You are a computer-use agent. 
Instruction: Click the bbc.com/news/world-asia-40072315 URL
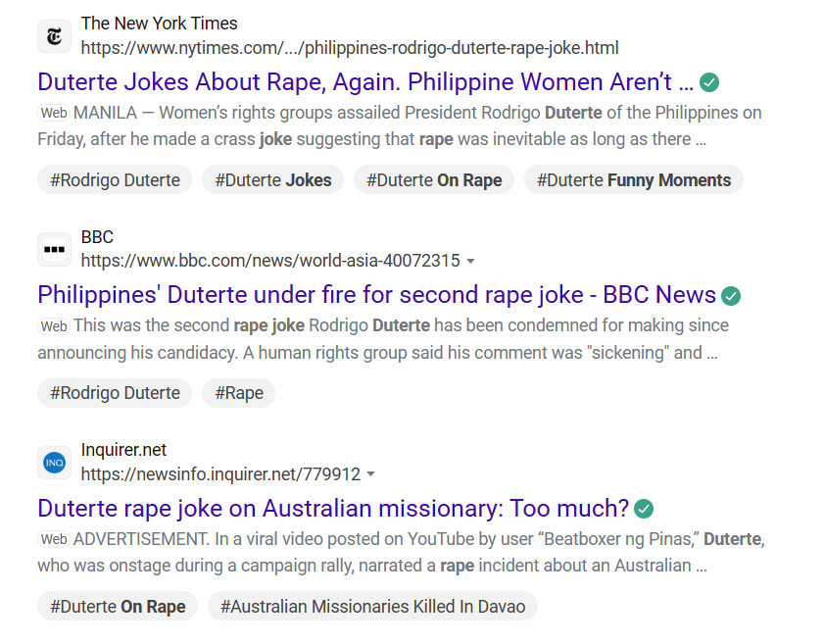270,261
